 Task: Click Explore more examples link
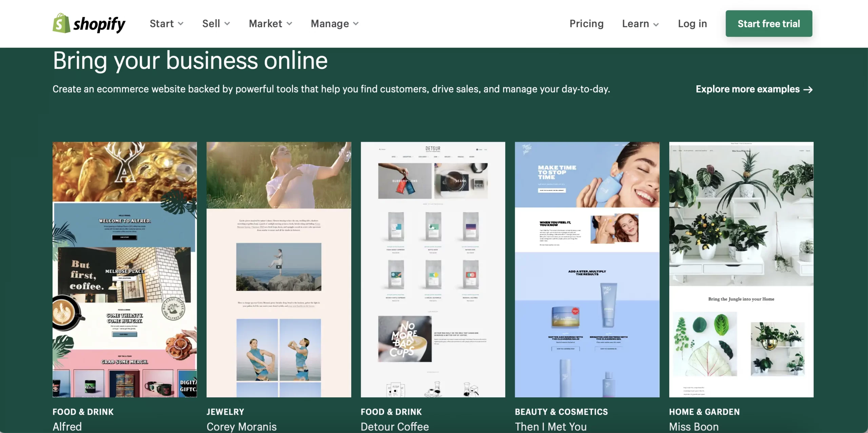(x=754, y=89)
